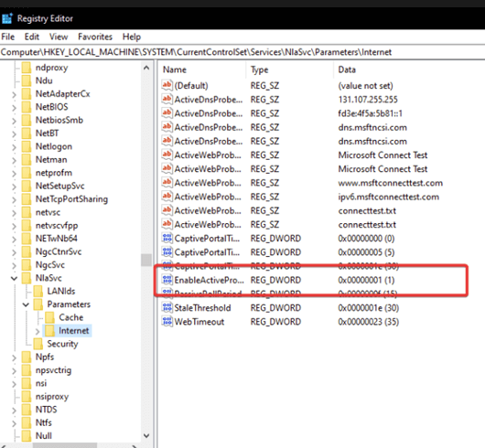
Task: Open the Favorites menu
Action: coord(95,37)
